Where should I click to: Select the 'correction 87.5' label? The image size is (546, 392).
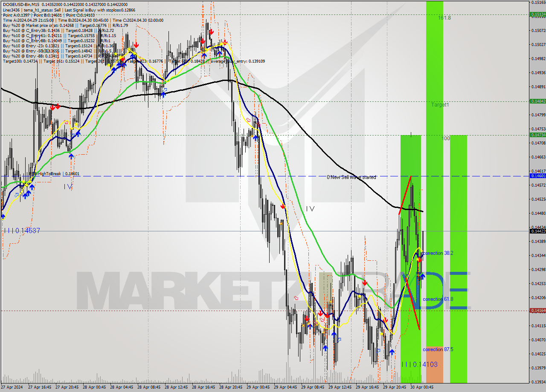(438, 349)
